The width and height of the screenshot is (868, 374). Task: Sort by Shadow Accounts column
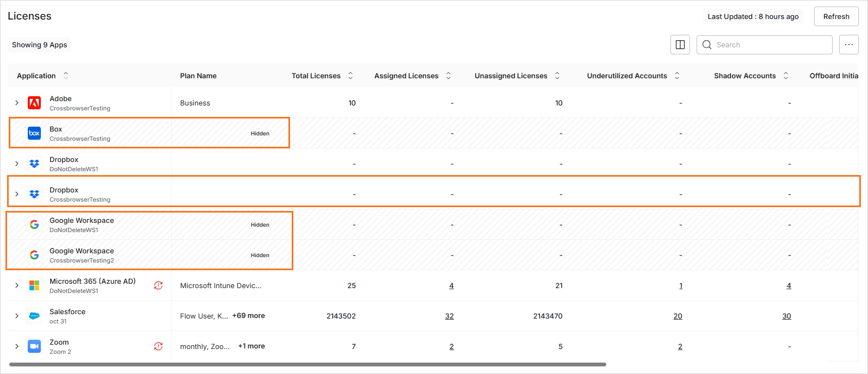(x=786, y=76)
